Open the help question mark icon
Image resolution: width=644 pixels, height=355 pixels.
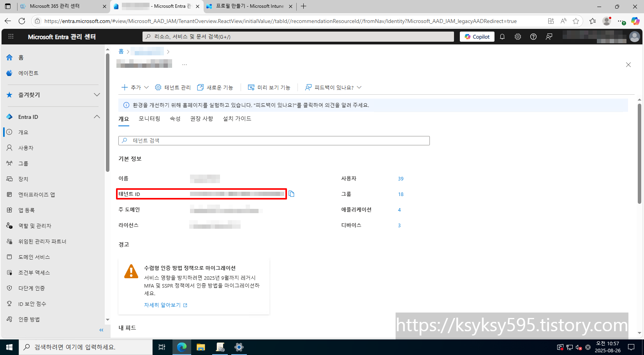[533, 37]
